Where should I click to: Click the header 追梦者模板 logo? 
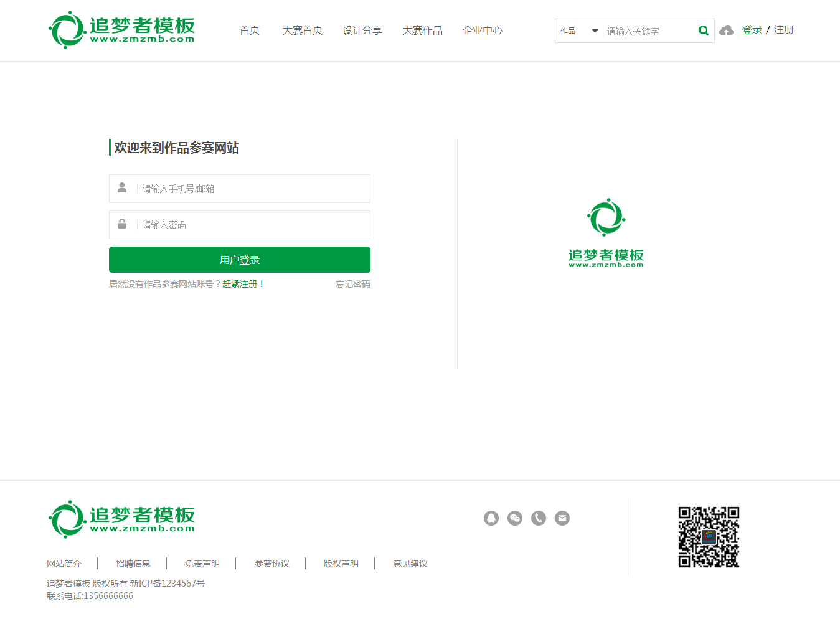[x=122, y=30]
